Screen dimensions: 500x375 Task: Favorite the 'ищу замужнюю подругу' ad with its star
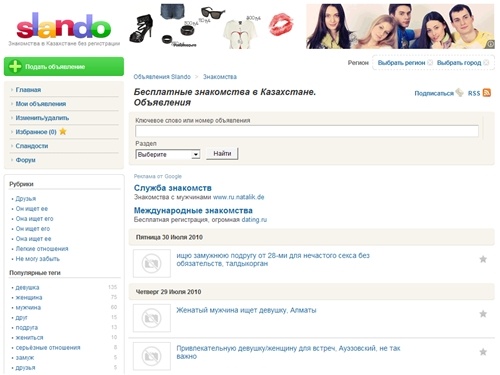click(x=483, y=259)
